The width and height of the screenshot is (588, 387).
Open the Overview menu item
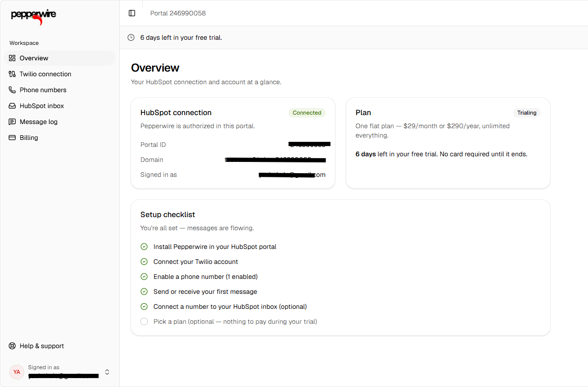click(59, 58)
